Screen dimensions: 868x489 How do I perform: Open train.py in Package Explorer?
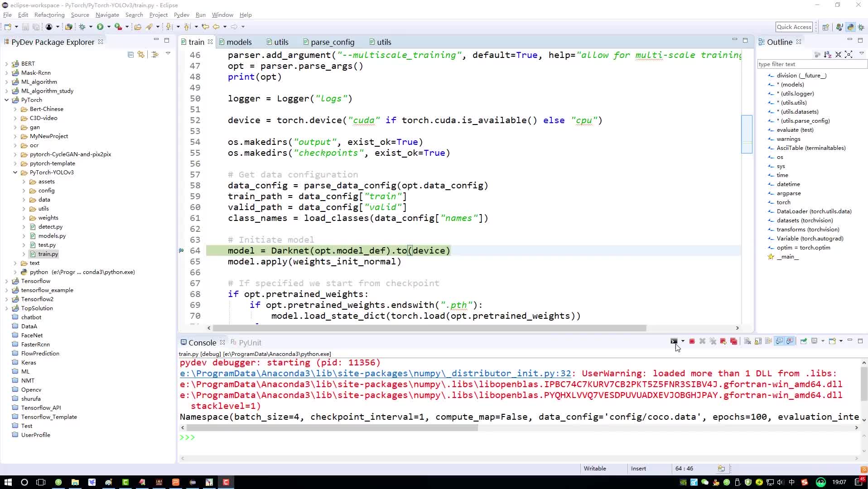[x=48, y=254]
